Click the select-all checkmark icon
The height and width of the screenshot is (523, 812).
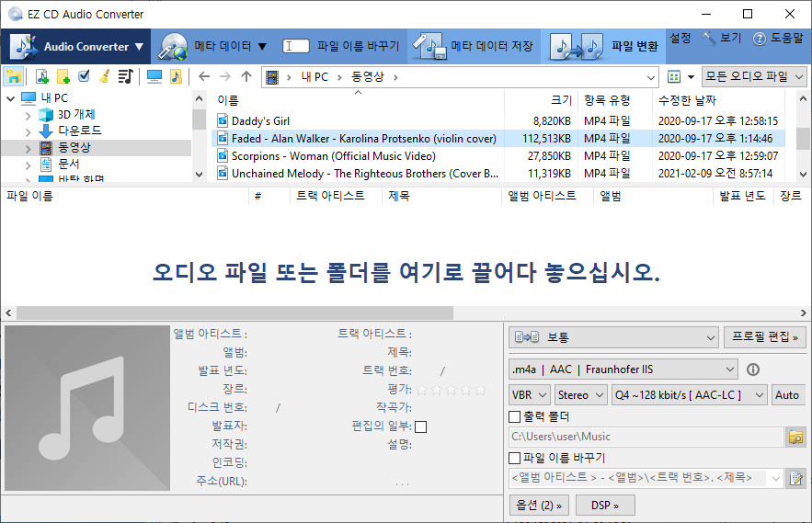[84, 76]
